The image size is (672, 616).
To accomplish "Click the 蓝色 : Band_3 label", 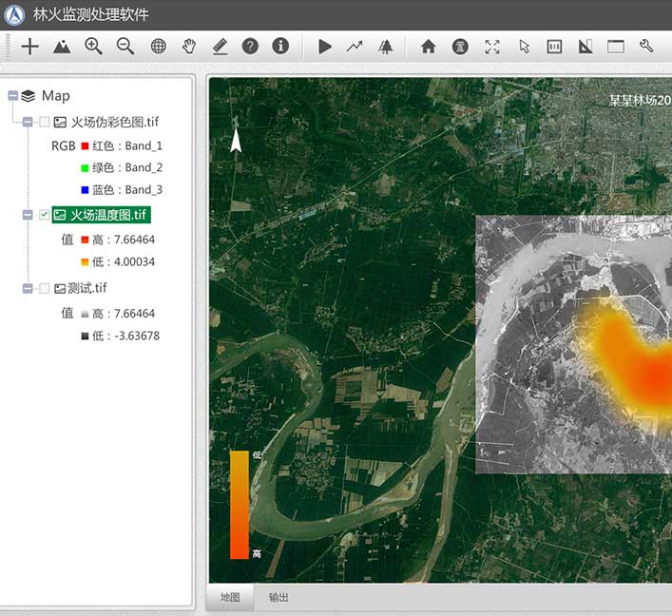I will coord(127,189).
